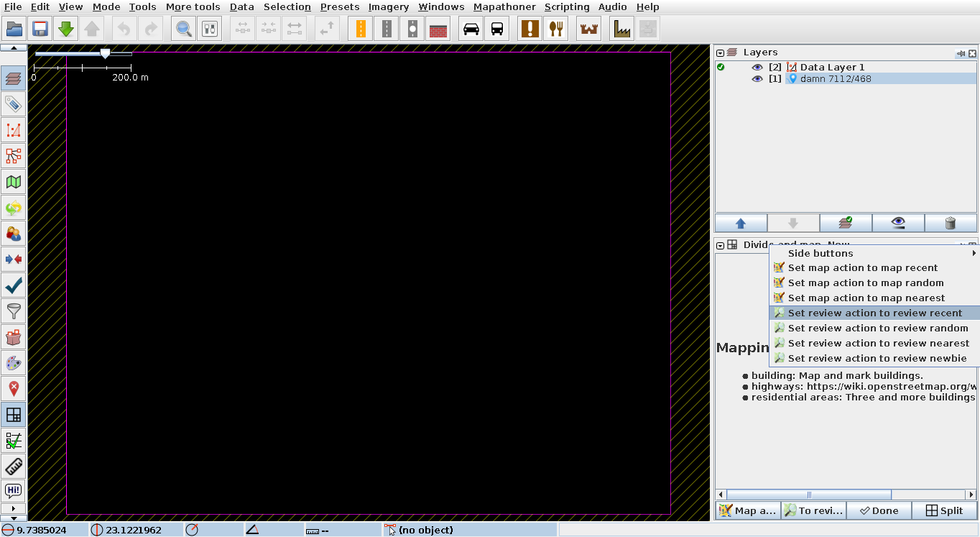
Task: Click horizontal scrollbar in Divide and map panel
Action: pos(809,495)
